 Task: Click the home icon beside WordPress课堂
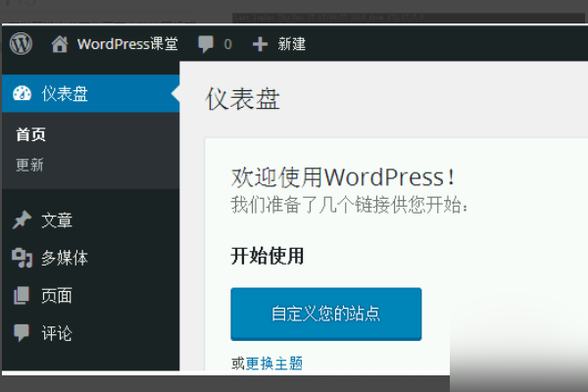coord(60,44)
